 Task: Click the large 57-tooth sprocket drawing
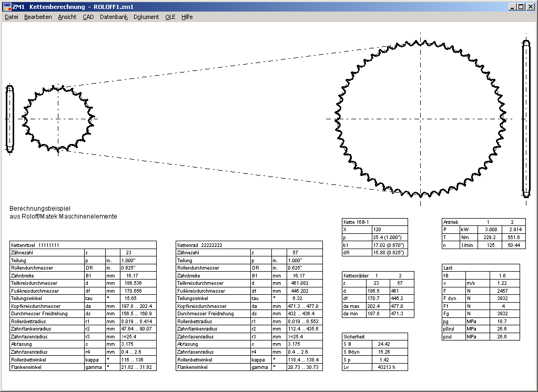pyautogui.click(x=420, y=119)
